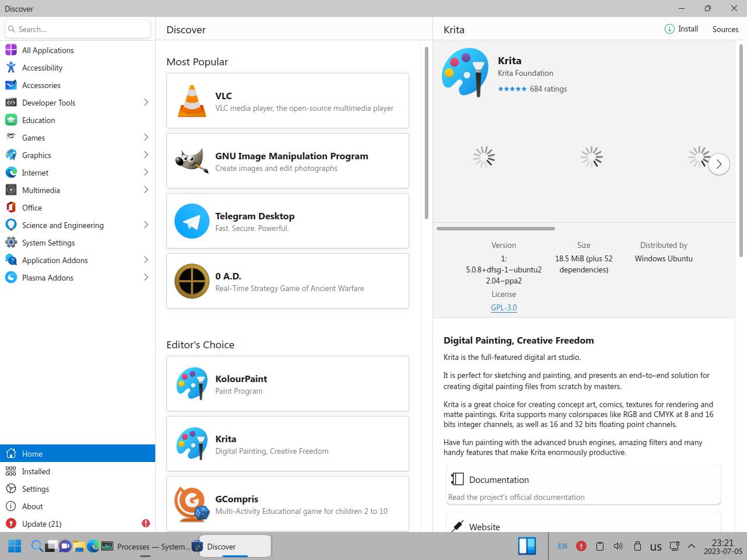Viewport: 747px width, 560px height.
Task: Open the GPL-3.0 license link
Action: (504, 307)
